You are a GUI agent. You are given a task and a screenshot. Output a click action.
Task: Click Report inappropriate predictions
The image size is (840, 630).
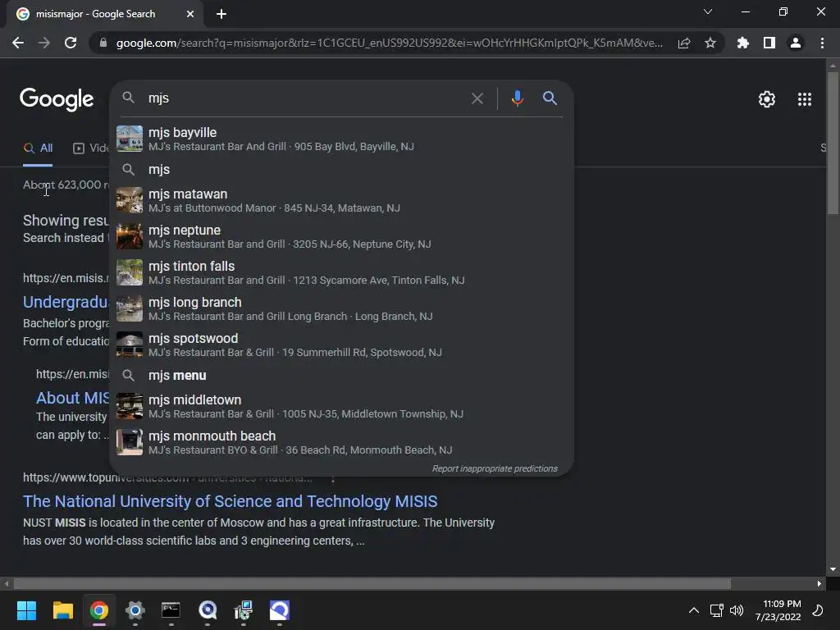pyautogui.click(x=495, y=468)
